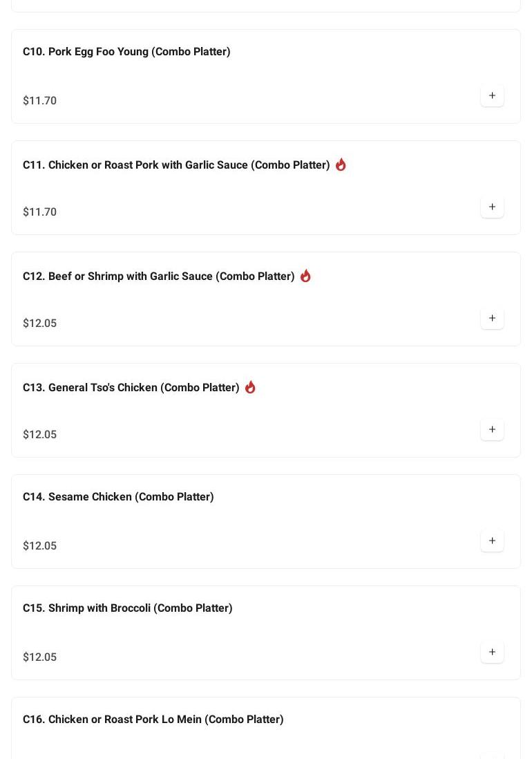
Task: Add C10 Pork Egg Foo Young to cart
Action: (x=492, y=96)
